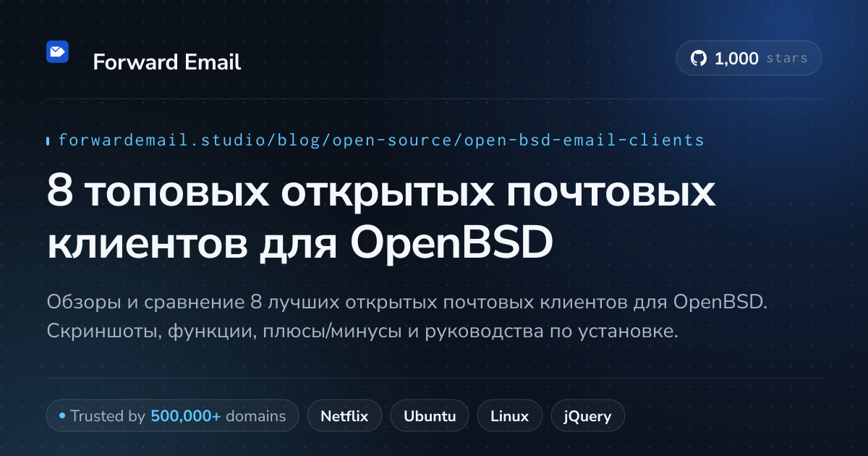
Task: Select the jQuery pill
Action: (x=587, y=416)
